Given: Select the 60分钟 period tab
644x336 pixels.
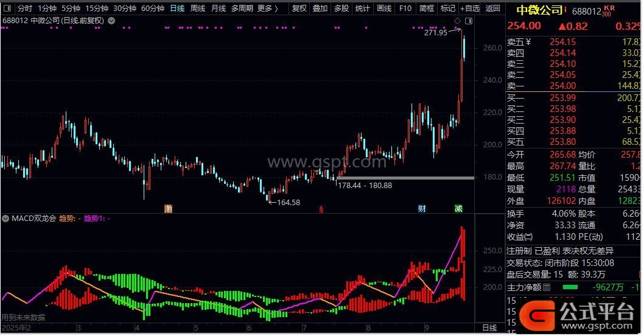Looking at the screenshot, I should 153,9.
